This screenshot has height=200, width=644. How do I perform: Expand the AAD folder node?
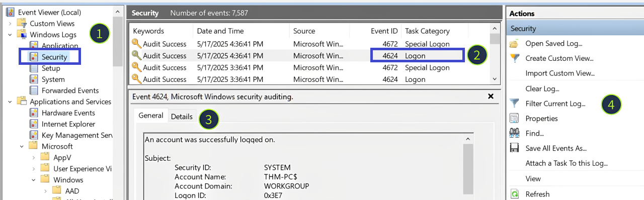[x=46, y=190]
